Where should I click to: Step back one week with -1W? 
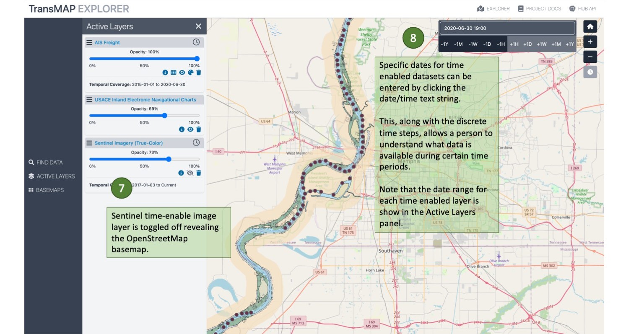click(x=473, y=44)
